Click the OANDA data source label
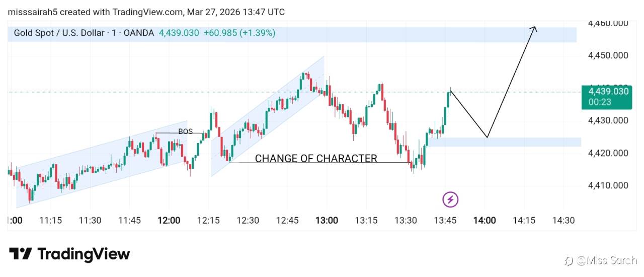644x277 pixels. coord(138,33)
